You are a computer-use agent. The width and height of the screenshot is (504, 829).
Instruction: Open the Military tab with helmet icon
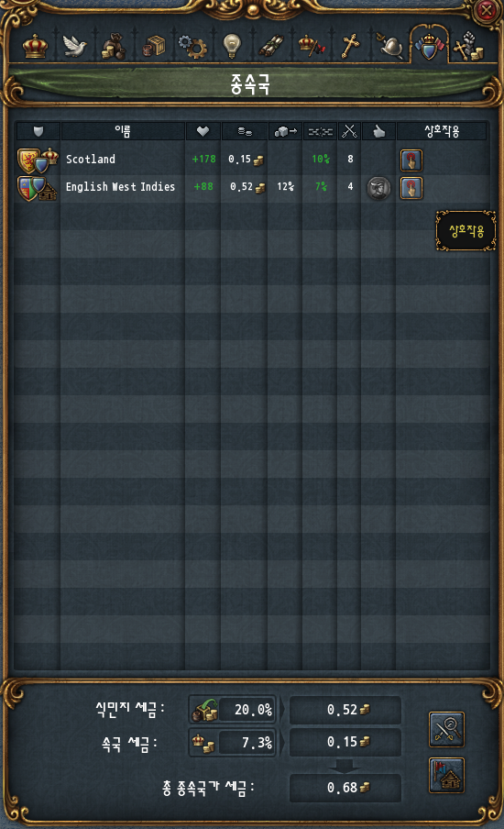pos(389,46)
